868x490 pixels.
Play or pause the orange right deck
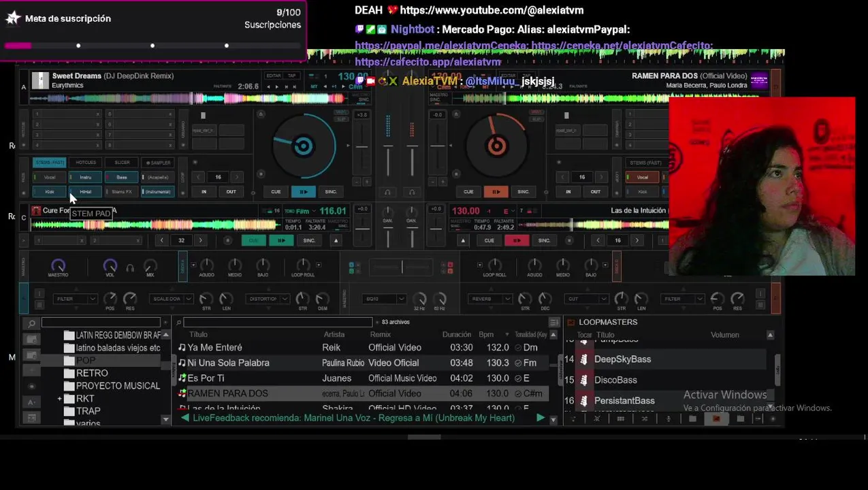coord(496,192)
